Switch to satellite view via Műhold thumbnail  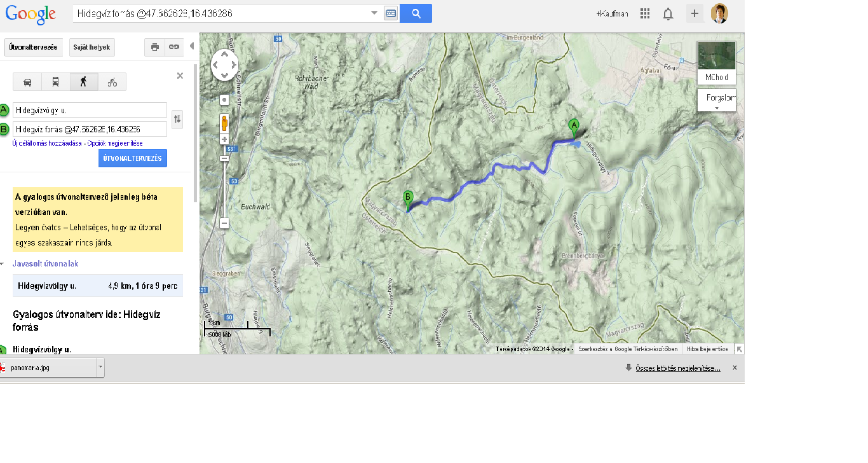pos(717,63)
